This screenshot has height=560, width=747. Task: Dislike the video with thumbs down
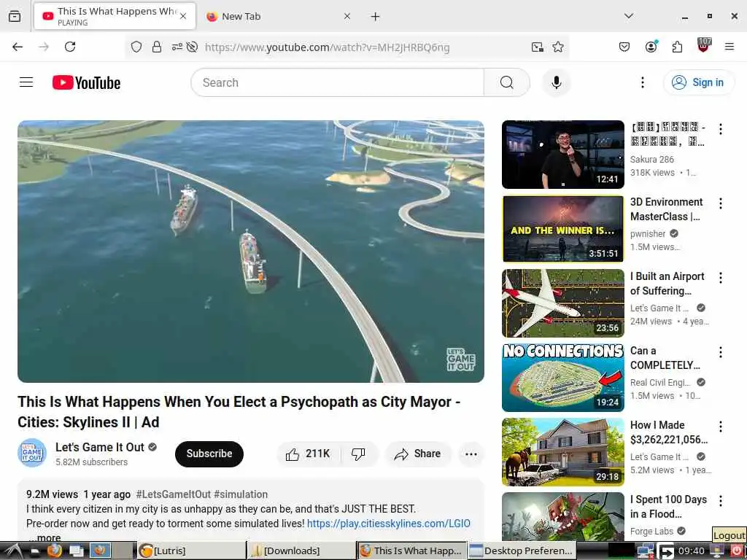coord(358,454)
